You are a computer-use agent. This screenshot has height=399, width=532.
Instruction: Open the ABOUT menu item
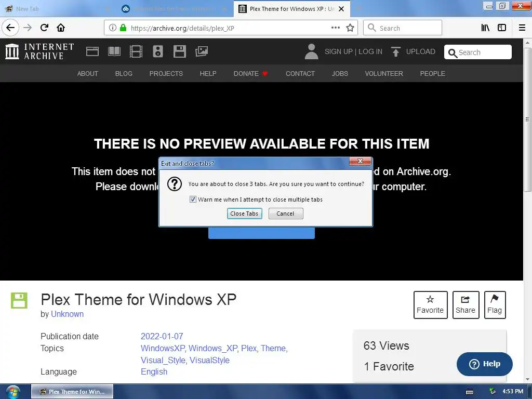point(87,74)
